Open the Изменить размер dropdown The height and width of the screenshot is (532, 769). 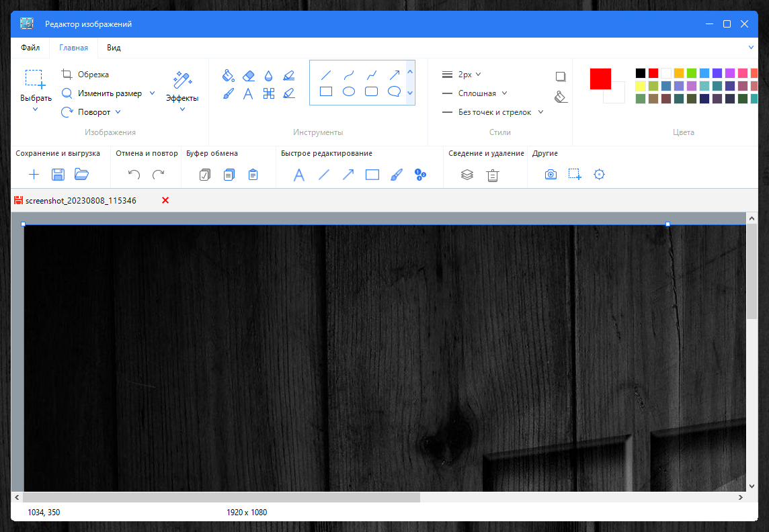(152, 93)
